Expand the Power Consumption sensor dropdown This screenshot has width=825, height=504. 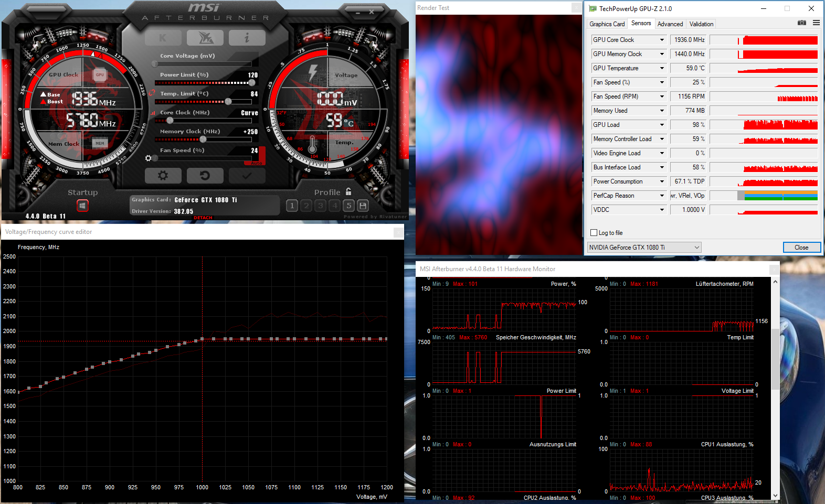click(x=662, y=181)
